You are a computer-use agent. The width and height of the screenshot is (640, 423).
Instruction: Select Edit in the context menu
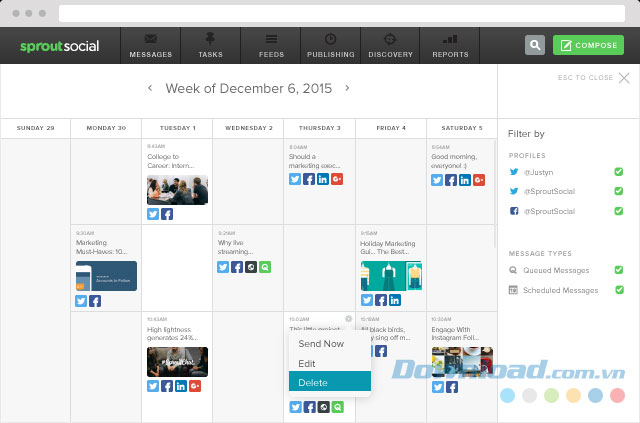(307, 363)
